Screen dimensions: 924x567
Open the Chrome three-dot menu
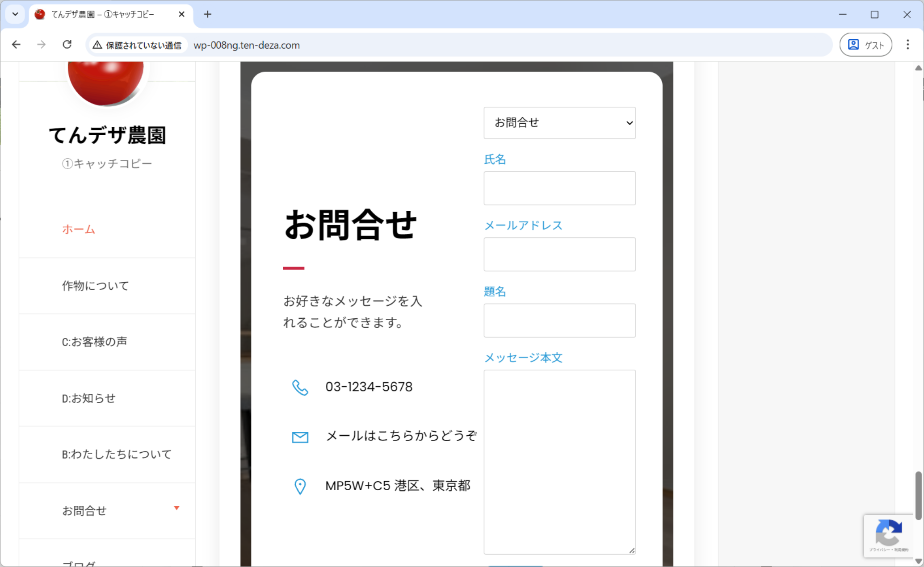[x=907, y=45]
